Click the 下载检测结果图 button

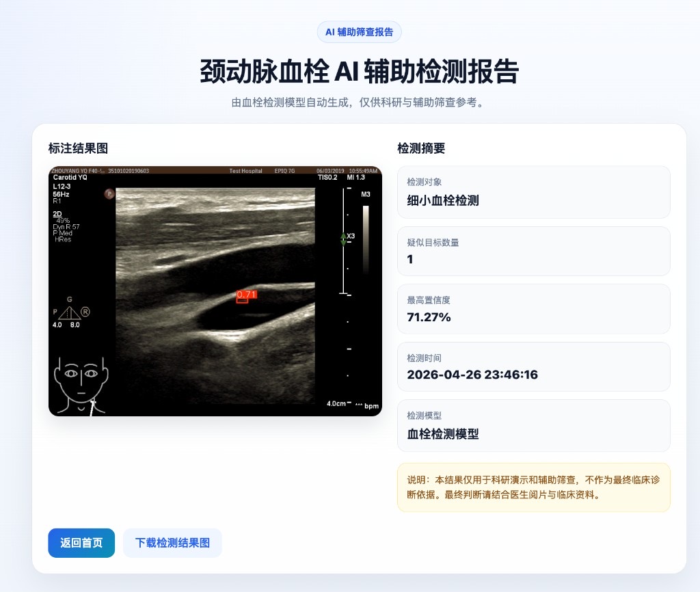coord(172,543)
